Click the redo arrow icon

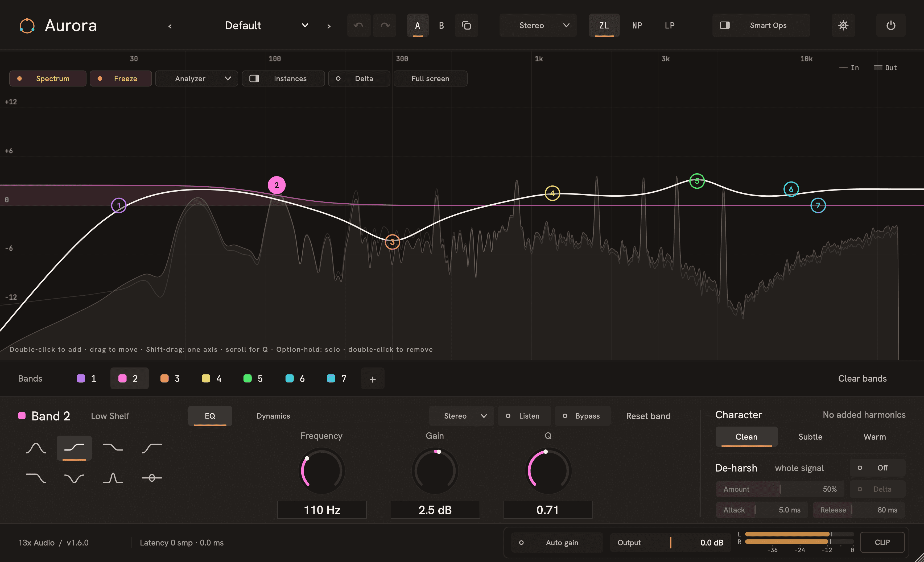click(x=385, y=26)
